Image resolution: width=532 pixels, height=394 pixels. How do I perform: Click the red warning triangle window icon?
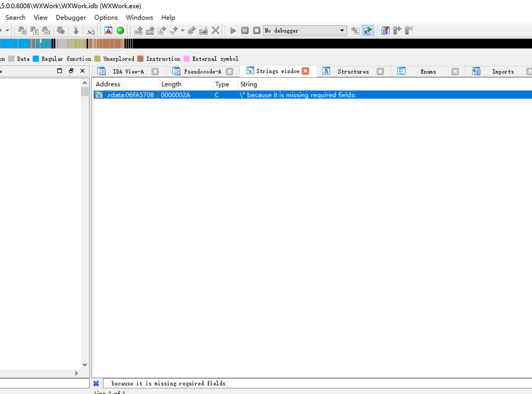point(108,30)
